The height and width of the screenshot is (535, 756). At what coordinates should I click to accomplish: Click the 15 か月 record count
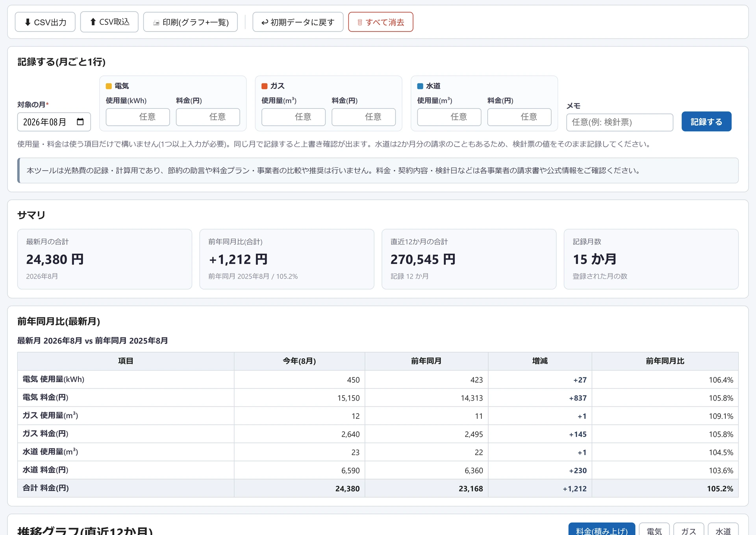pos(595,259)
